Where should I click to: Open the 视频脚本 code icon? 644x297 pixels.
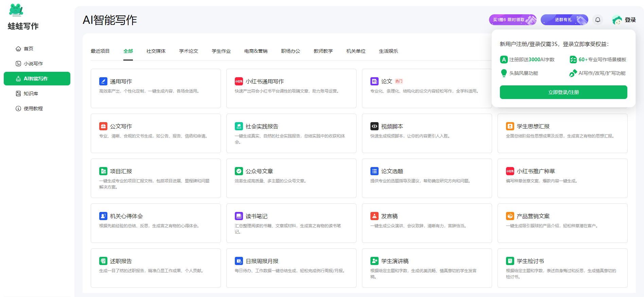click(x=375, y=126)
